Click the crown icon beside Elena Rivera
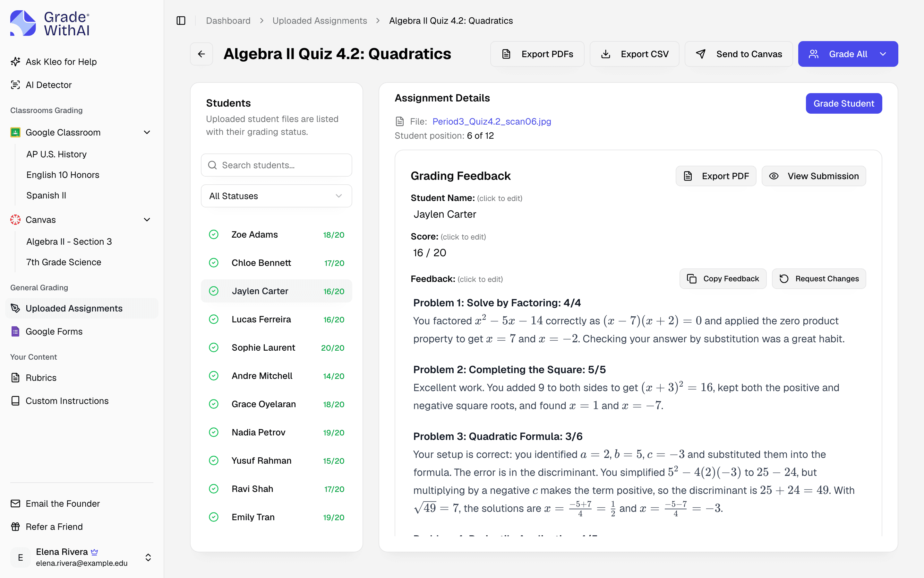This screenshot has width=924, height=578. click(95, 552)
